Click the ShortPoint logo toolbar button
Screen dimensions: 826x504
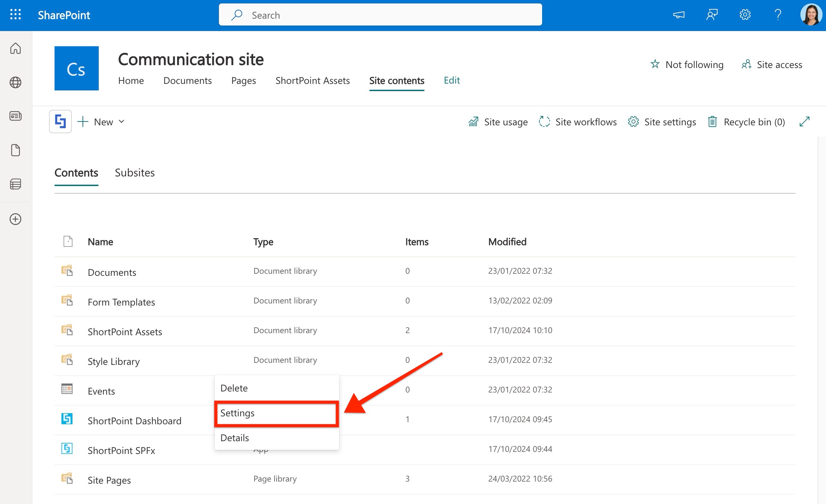60,122
